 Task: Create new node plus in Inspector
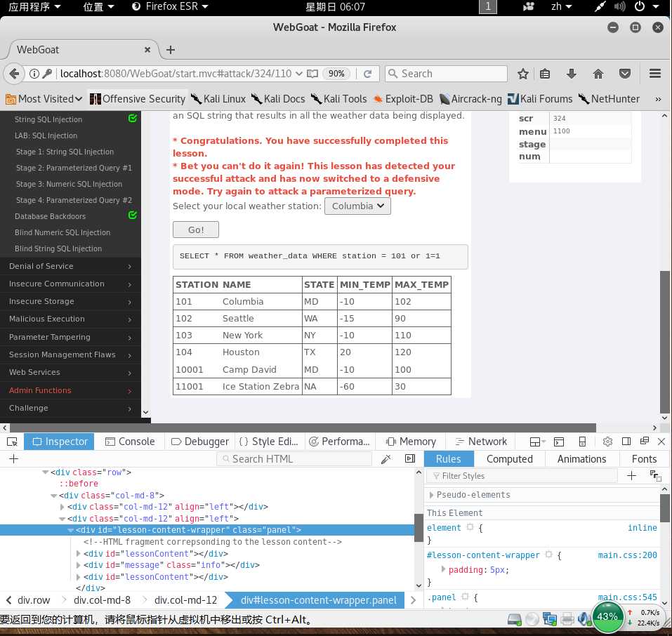[14, 459]
